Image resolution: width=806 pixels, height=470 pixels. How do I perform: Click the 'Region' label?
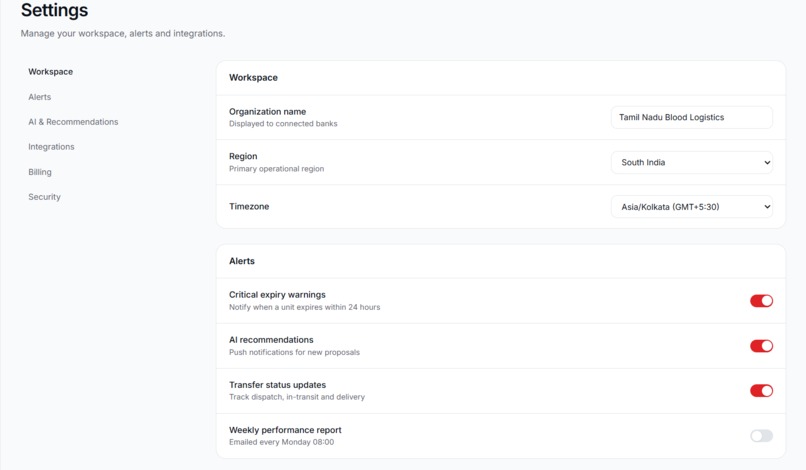243,156
